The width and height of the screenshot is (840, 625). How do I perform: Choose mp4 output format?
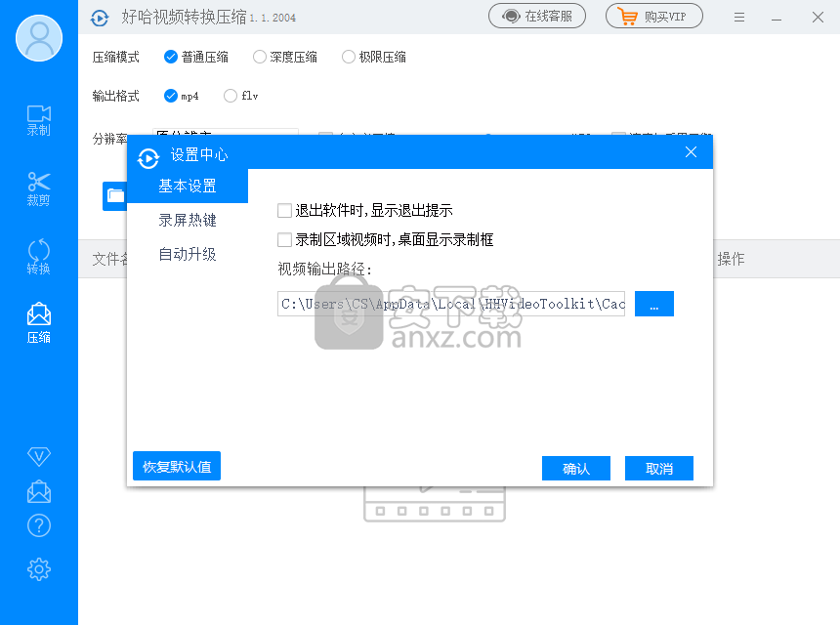pyautogui.click(x=181, y=96)
